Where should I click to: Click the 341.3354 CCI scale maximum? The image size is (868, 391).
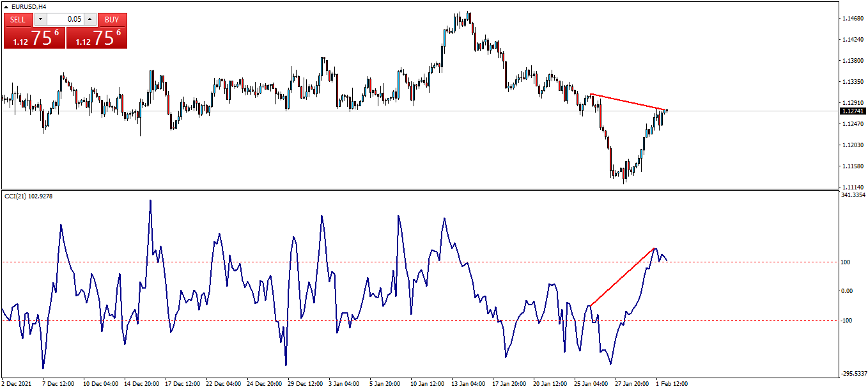854,195
